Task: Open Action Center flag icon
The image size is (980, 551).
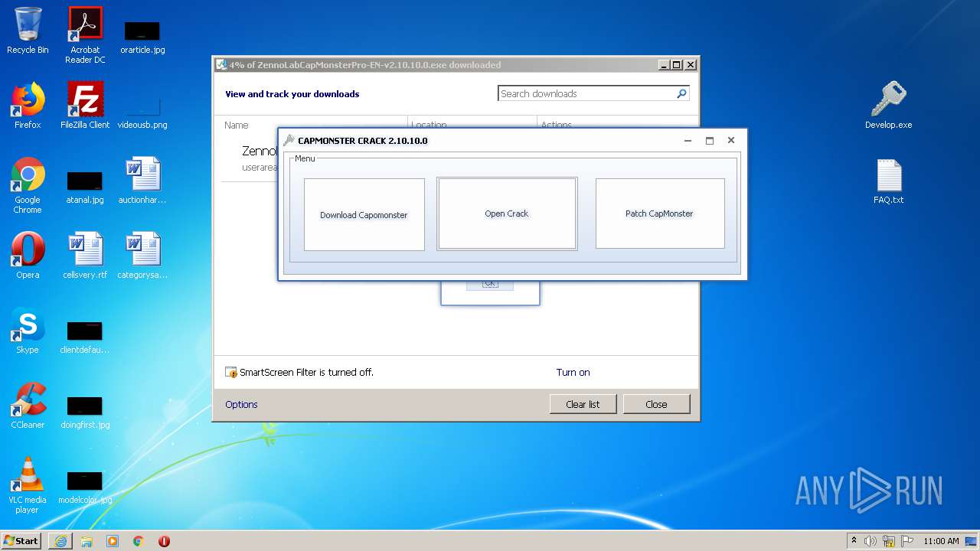Action: coord(907,541)
